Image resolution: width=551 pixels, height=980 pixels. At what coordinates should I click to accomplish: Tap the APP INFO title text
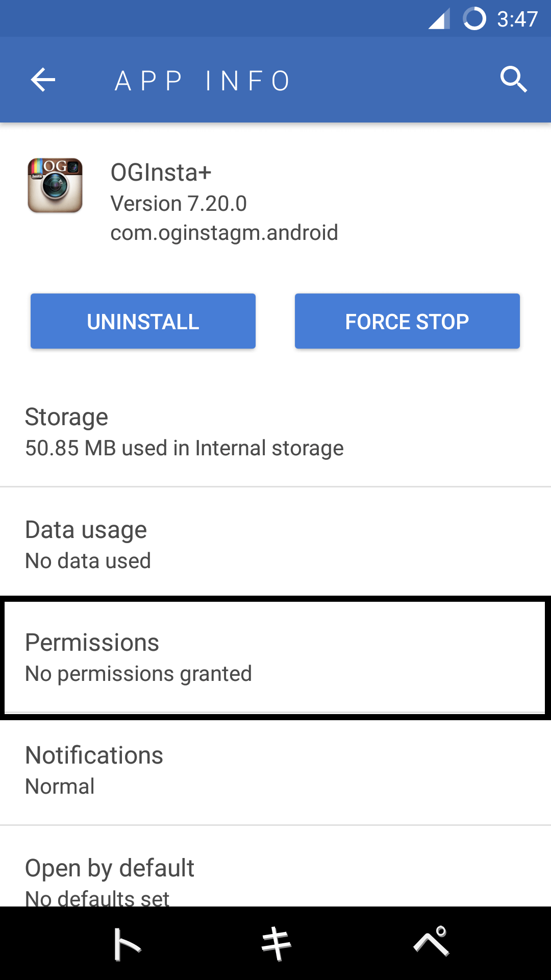[203, 81]
